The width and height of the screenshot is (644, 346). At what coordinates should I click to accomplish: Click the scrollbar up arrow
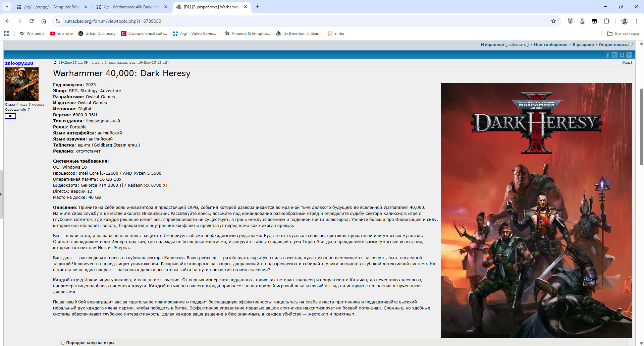point(641,44)
